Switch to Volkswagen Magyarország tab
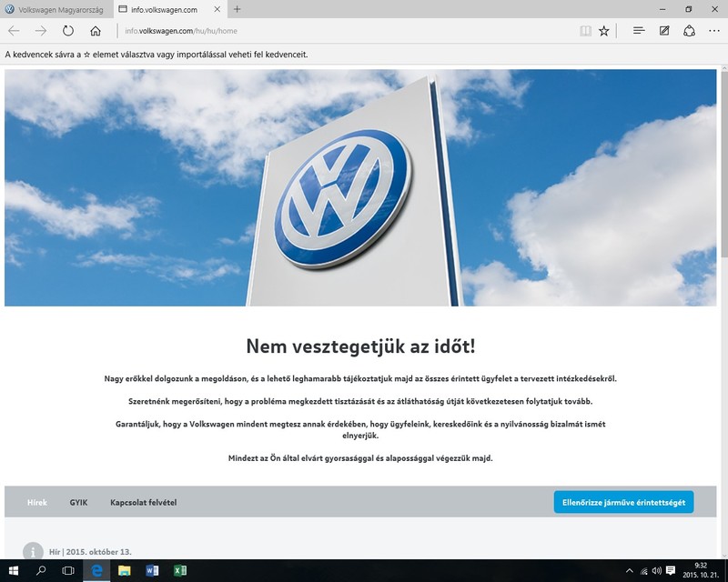 pos(56,9)
